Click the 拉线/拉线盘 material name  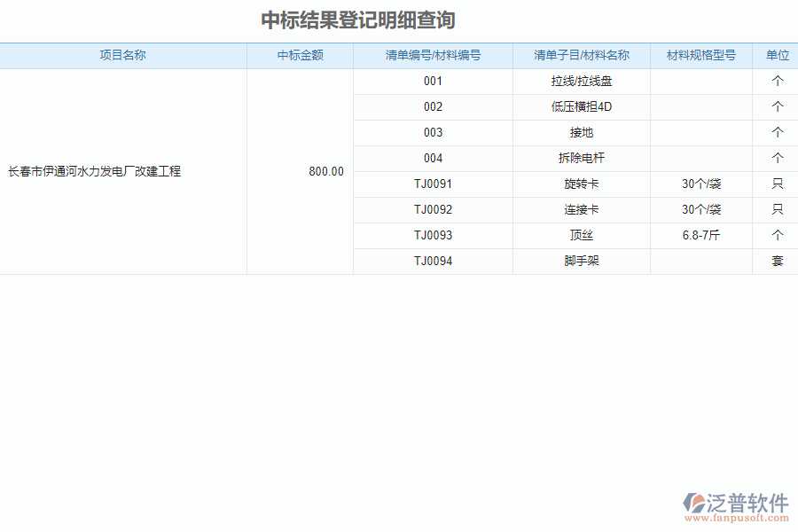tap(581, 81)
